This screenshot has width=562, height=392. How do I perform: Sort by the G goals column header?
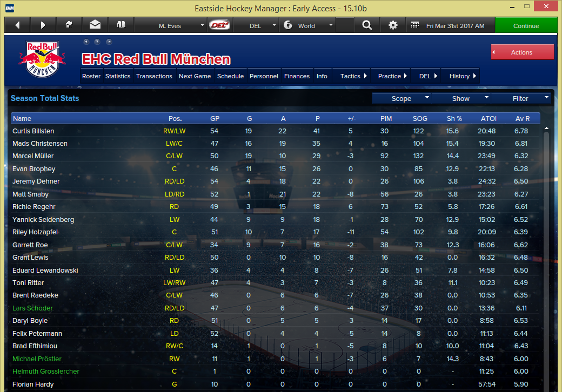250,118
